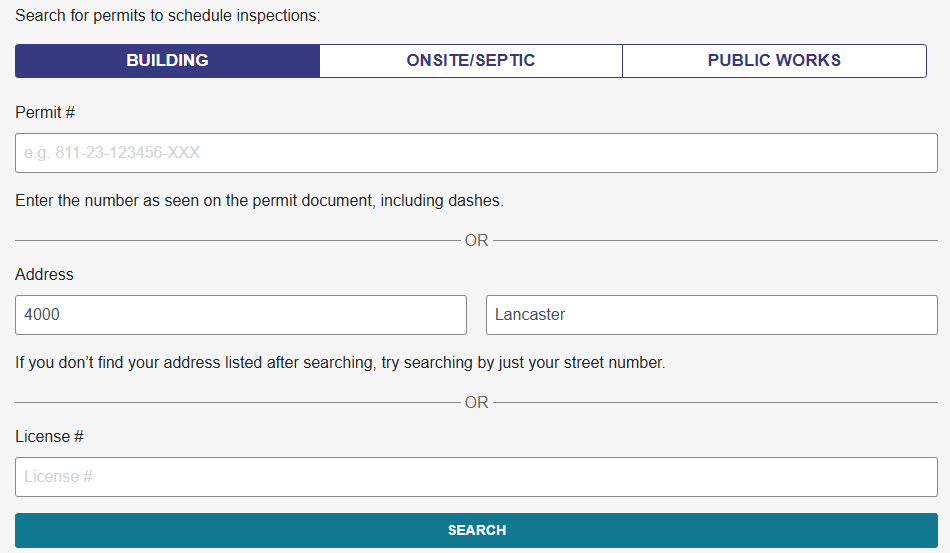Click the street name field containing Lancaster
This screenshot has width=950, height=553.
(x=711, y=315)
